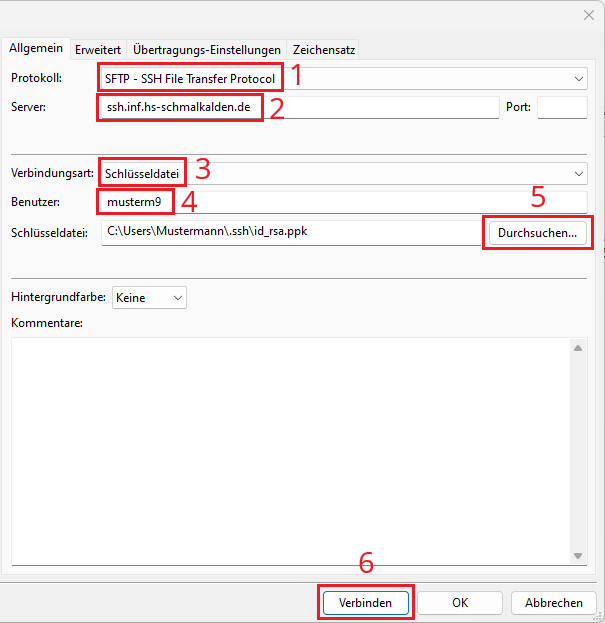Click the Benutzer username field
605x623 pixels.
[380, 202]
